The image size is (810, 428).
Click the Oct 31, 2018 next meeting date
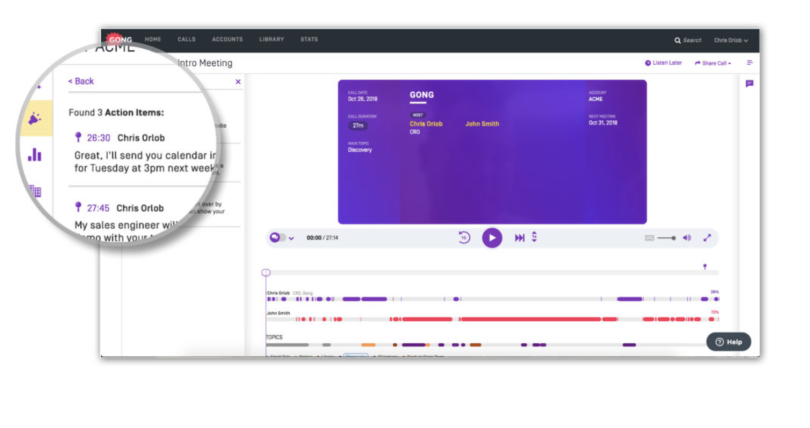click(x=603, y=123)
